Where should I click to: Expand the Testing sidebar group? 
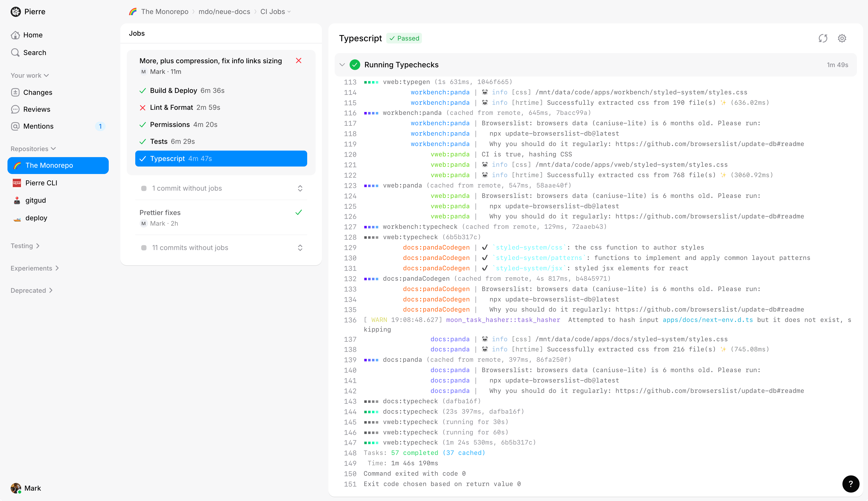point(25,246)
